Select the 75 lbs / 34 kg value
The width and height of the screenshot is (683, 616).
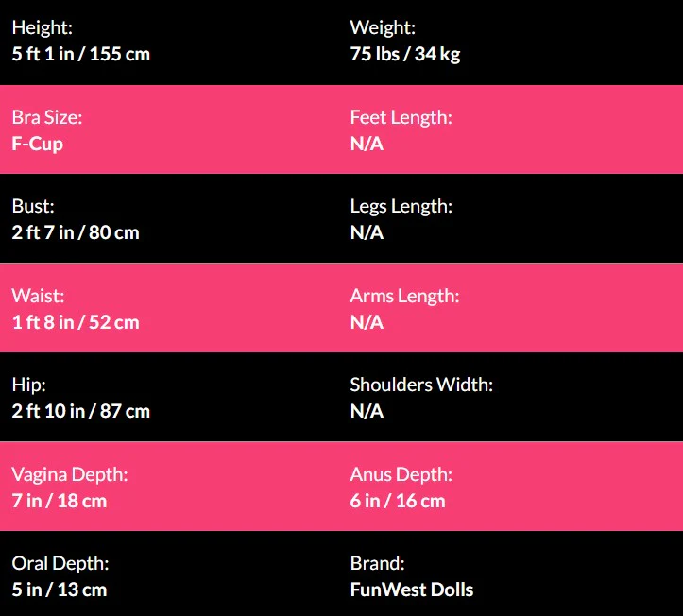(x=405, y=54)
